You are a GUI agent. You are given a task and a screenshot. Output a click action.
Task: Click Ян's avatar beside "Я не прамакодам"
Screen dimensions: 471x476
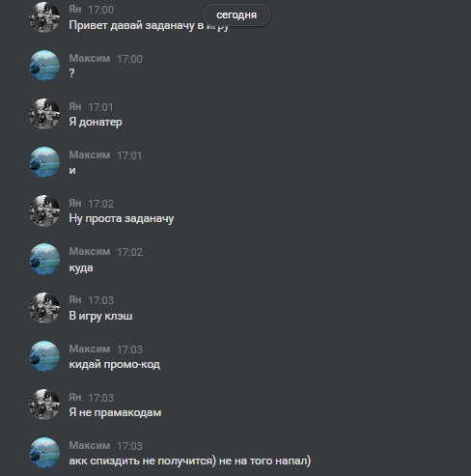point(44,405)
